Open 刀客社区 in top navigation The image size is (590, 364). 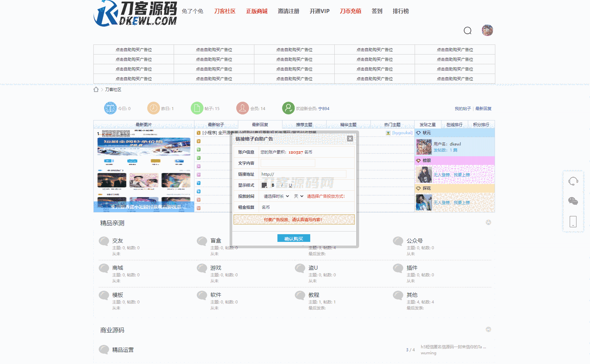(x=225, y=11)
